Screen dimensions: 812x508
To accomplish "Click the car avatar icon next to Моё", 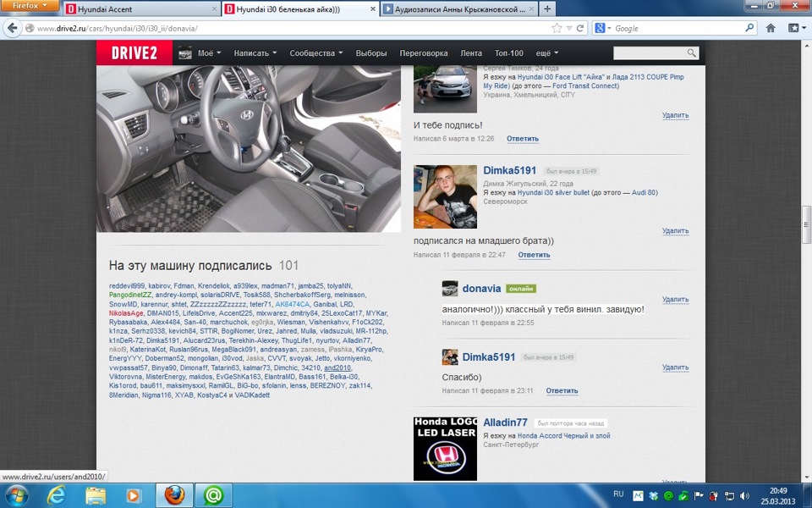I will coord(185,52).
